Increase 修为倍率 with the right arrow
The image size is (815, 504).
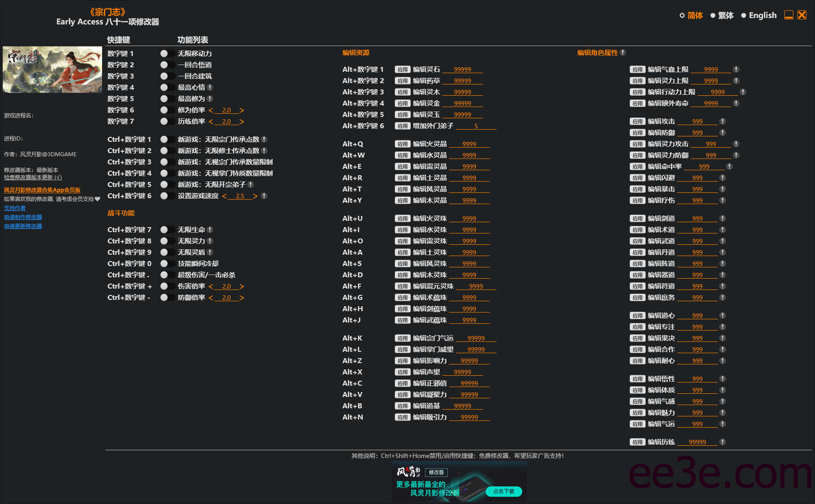[x=242, y=110]
